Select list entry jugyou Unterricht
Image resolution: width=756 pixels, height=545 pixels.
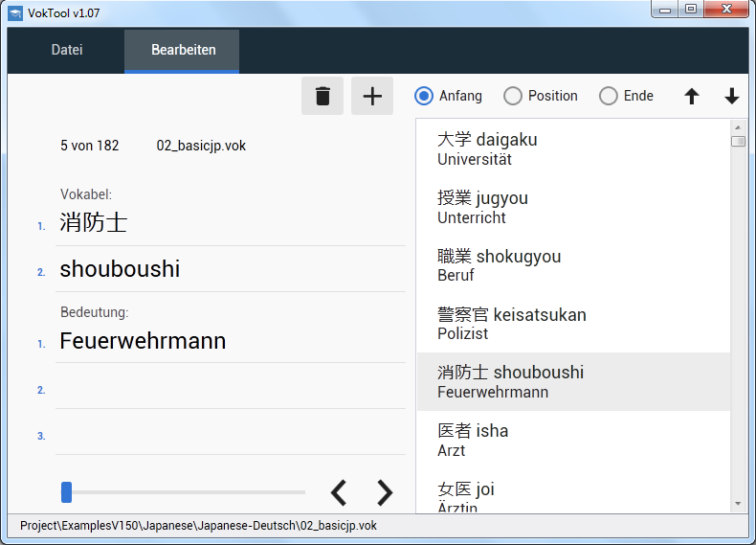click(574, 207)
